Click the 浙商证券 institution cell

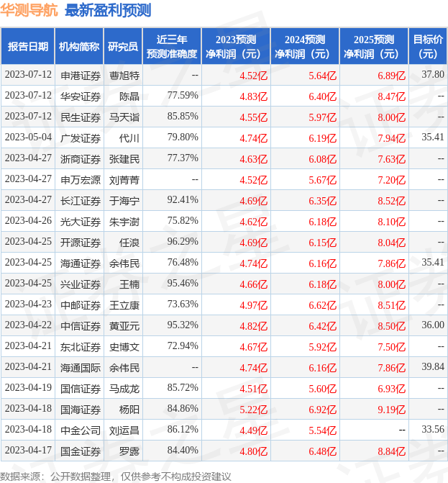point(81,159)
